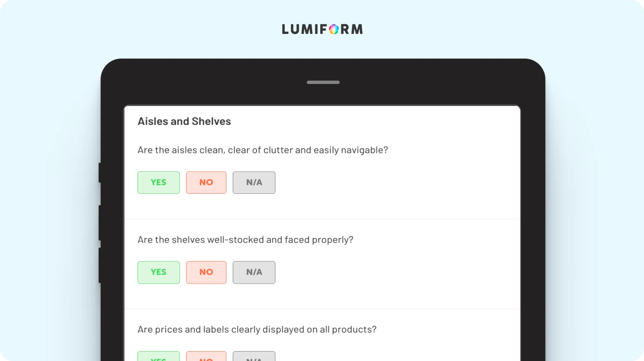The height and width of the screenshot is (361, 644).
Task: Click the divider line below first question
Action: click(322, 219)
